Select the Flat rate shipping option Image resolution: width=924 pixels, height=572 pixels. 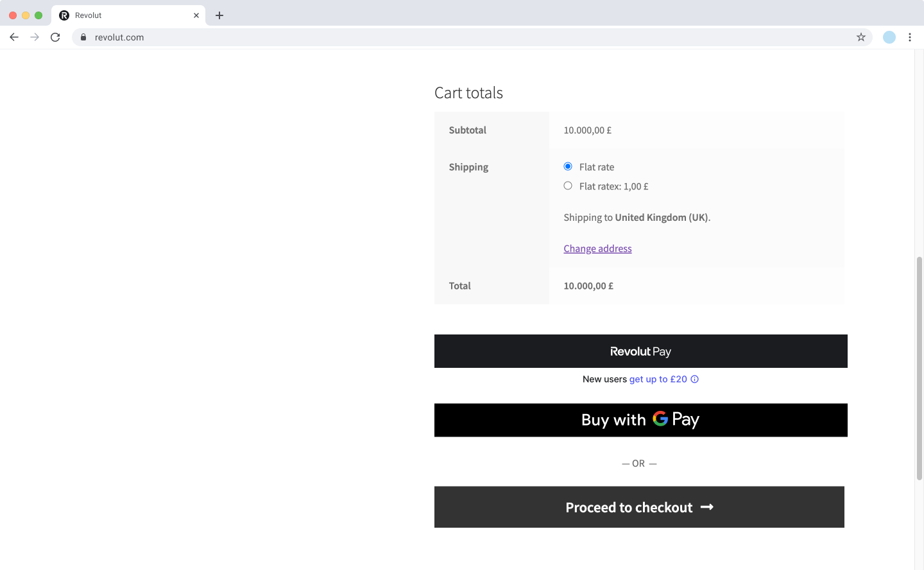pos(568,166)
